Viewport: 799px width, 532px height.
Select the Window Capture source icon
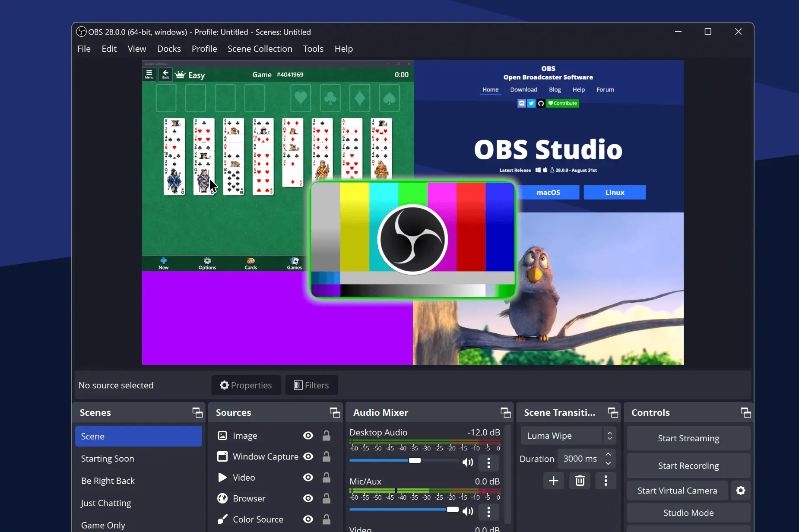point(222,456)
